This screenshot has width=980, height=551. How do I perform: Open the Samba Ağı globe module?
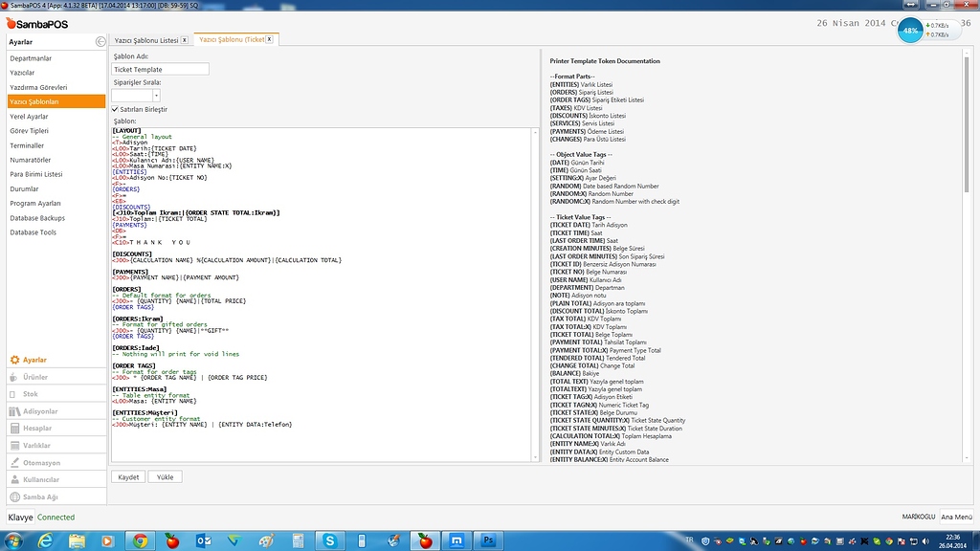(40, 497)
